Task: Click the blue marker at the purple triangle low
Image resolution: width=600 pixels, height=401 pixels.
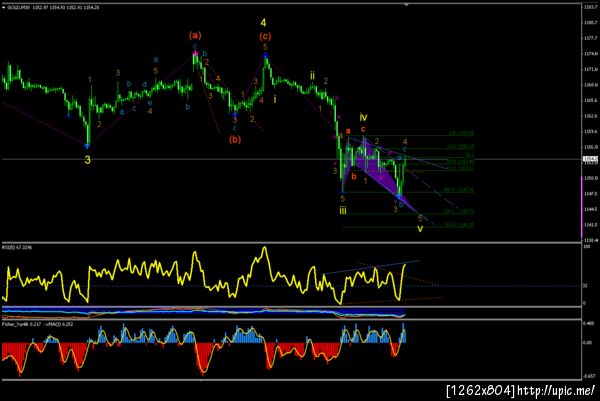Action: (x=399, y=197)
